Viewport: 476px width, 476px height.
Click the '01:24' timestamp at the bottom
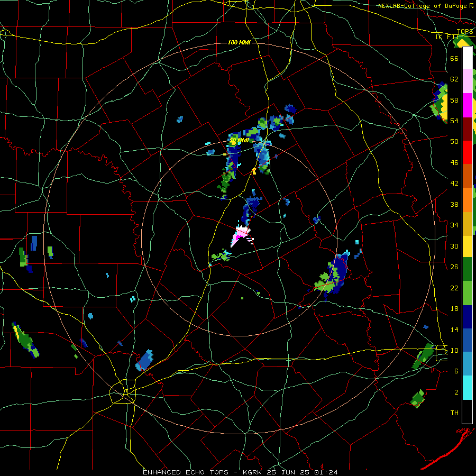click(325, 472)
